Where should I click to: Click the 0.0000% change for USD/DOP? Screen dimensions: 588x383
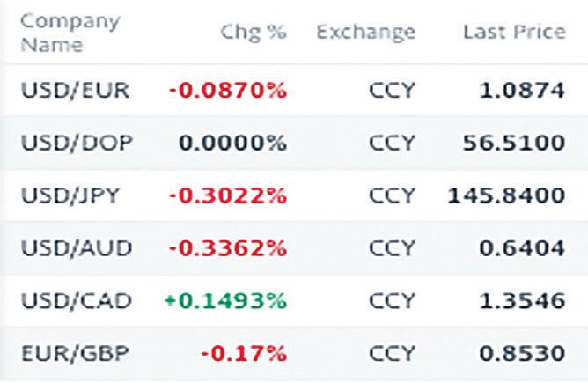(x=233, y=143)
